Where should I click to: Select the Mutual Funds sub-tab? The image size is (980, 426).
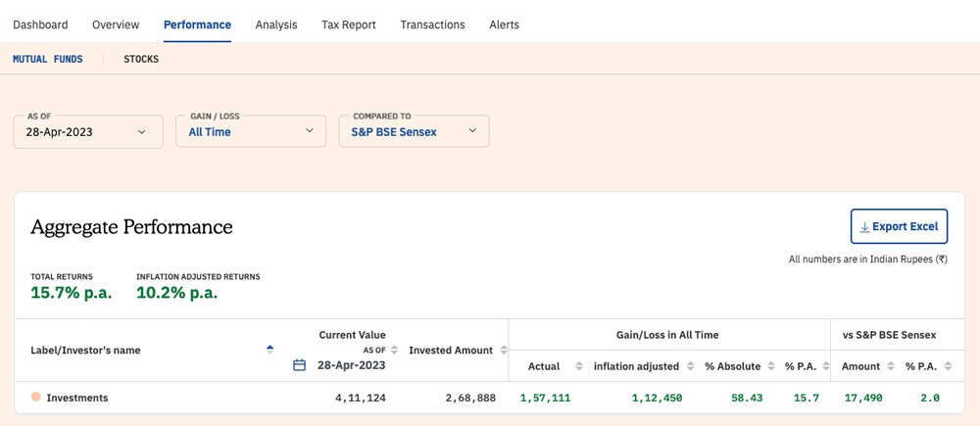tap(47, 60)
